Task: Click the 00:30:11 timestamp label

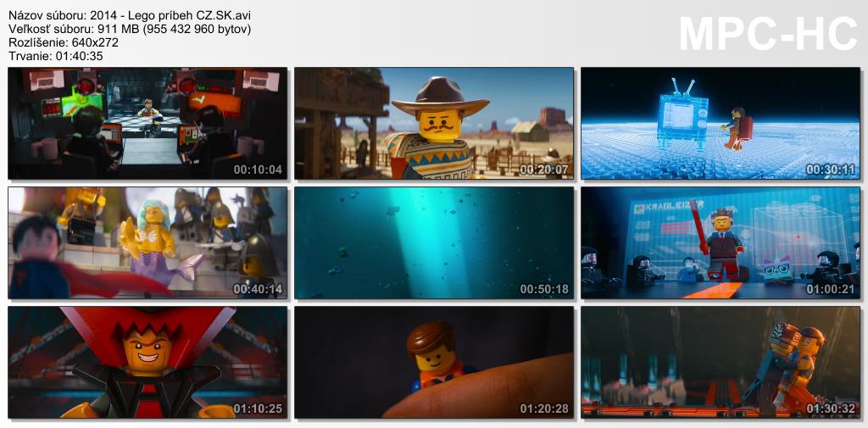Action: tap(831, 170)
